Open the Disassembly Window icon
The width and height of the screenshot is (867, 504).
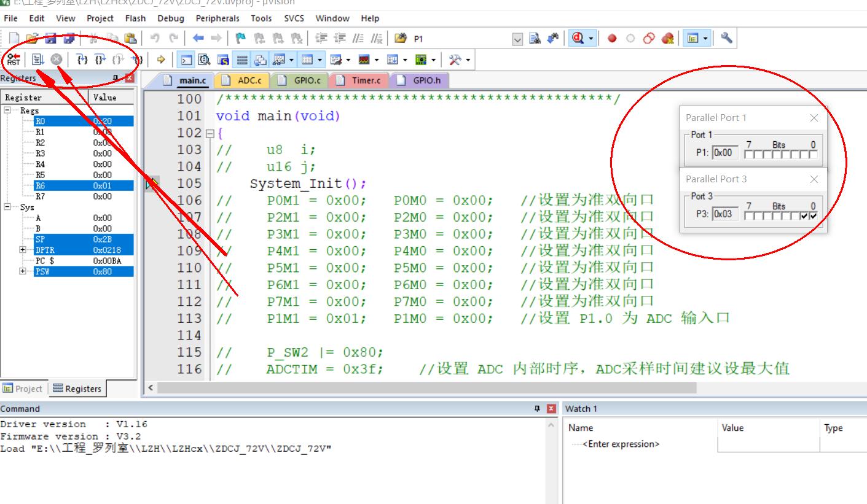click(x=205, y=60)
